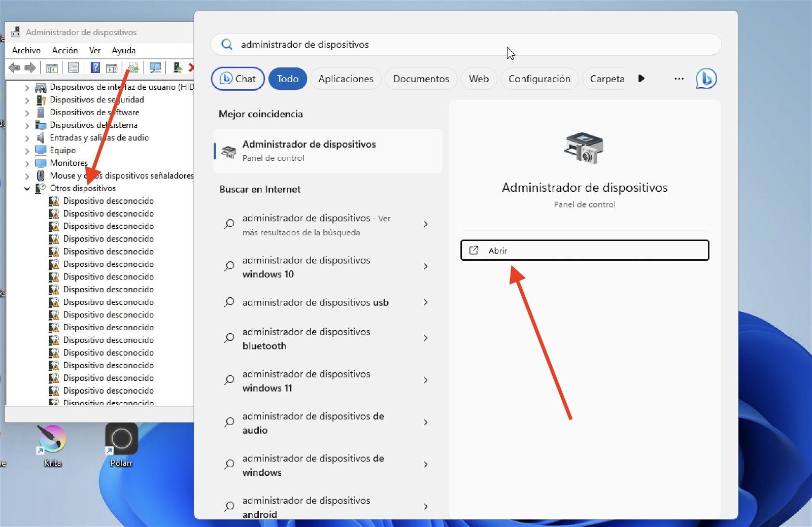Open the Krita desktop shortcut
Screen dimensions: 812x527
(52, 445)
